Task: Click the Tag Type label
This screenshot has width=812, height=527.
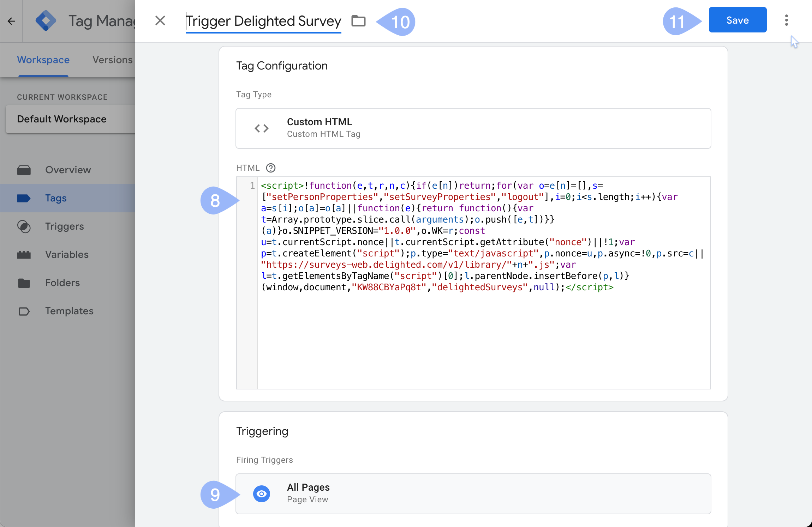Action: (x=254, y=95)
